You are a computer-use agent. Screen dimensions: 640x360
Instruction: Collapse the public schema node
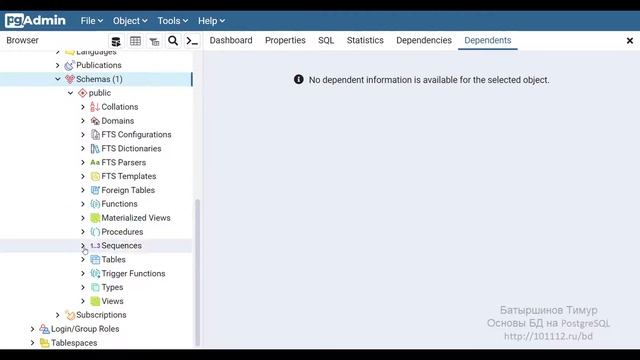pyautogui.click(x=70, y=93)
